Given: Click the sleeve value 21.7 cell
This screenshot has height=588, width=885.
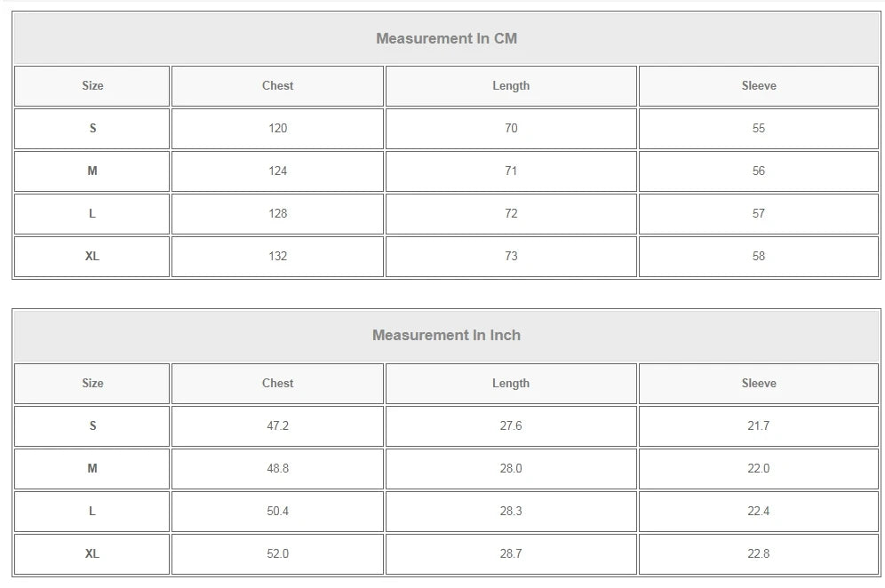Looking at the screenshot, I should (758, 426).
